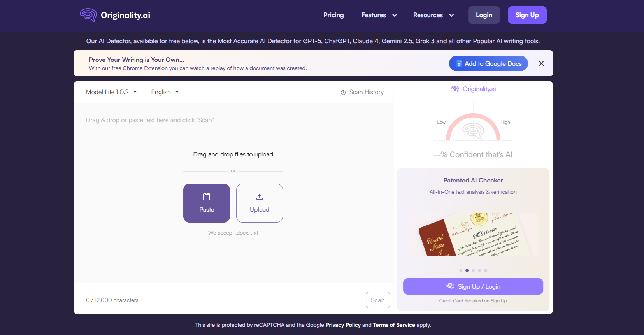This screenshot has height=335, width=644.
Task: Open the Privacy Policy link
Action: [343, 325]
